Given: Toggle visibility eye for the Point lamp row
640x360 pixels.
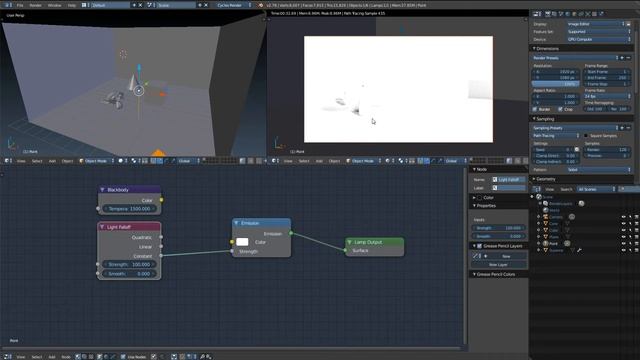Looking at the screenshot, I should 623,244.
